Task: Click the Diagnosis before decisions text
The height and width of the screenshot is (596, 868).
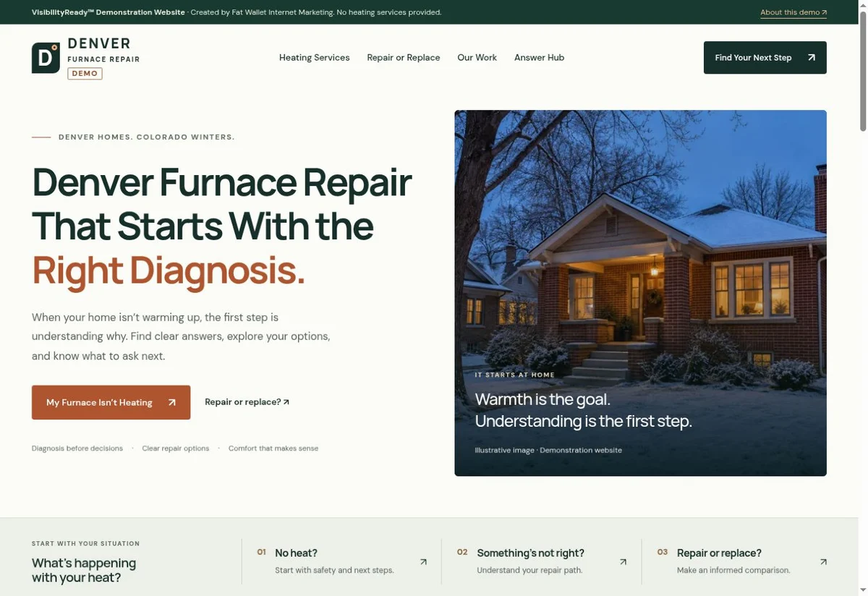Action: 77,448
